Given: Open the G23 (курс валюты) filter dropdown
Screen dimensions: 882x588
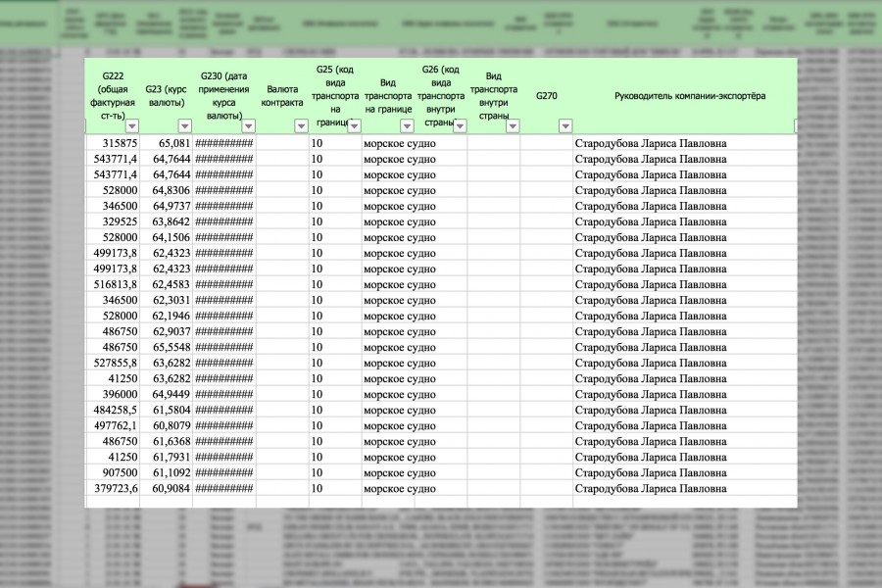Looking at the screenshot, I should coord(184,125).
